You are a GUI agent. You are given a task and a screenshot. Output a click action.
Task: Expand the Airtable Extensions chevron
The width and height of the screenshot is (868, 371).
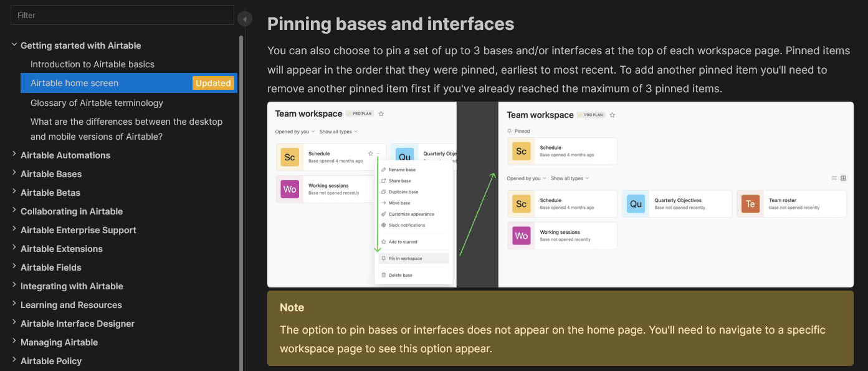tap(14, 248)
